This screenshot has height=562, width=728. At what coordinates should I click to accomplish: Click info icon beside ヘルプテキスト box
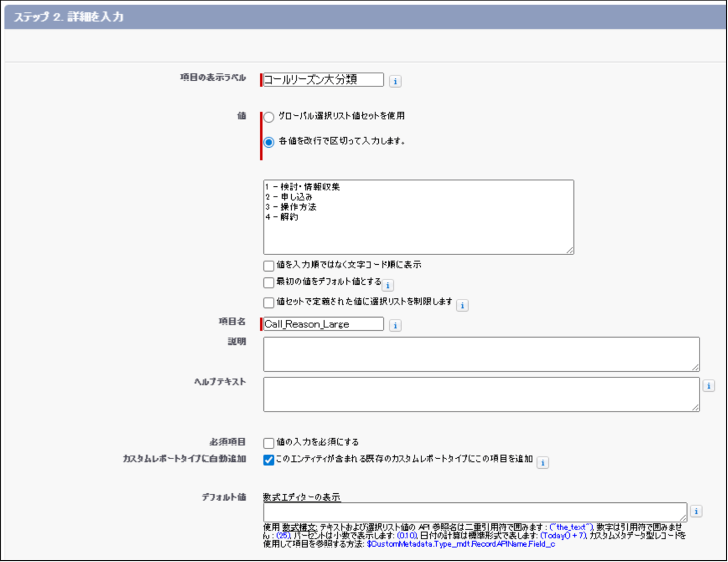coord(709,386)
